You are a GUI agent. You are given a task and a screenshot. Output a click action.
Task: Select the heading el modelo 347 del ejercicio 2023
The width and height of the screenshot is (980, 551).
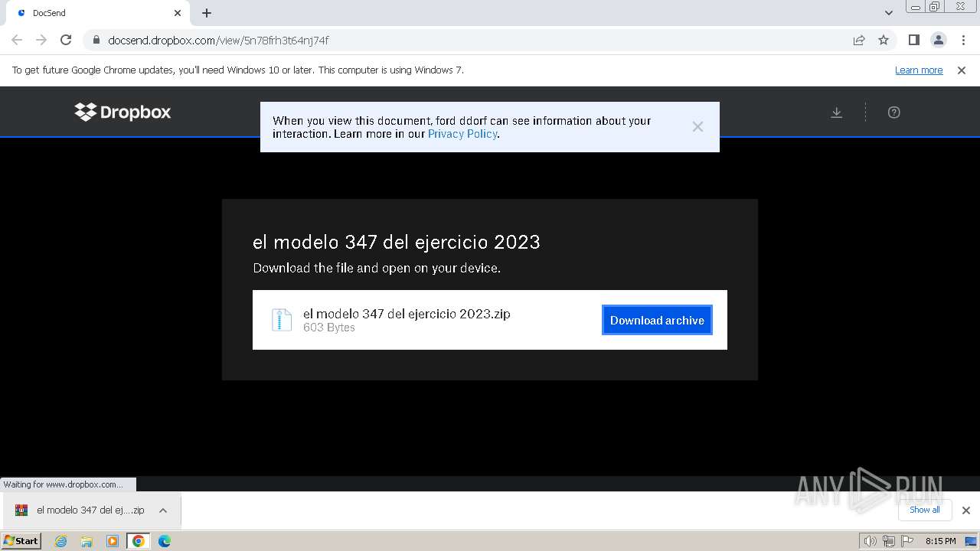click(397, 242)
